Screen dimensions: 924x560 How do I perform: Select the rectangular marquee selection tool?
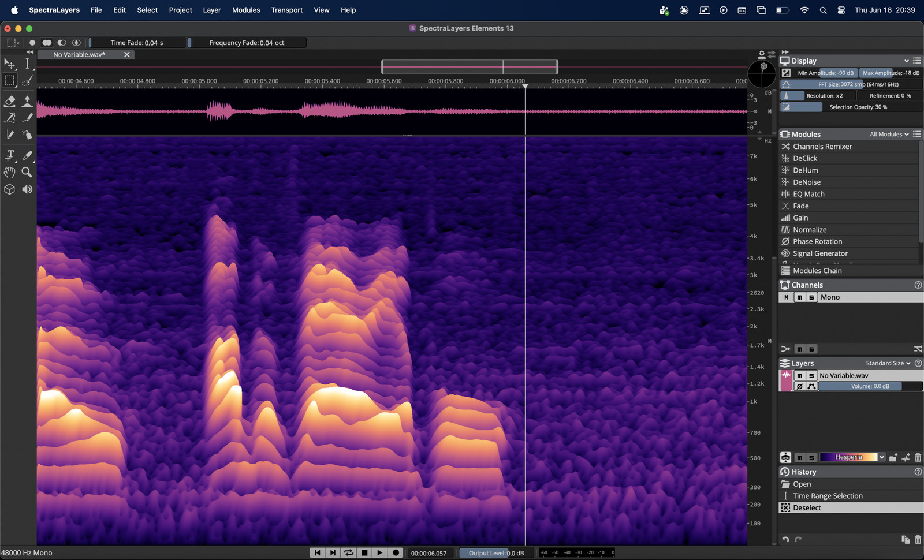[9, 80]
